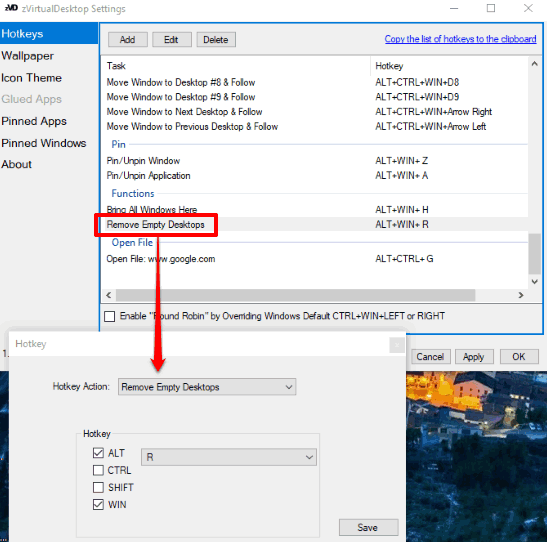The height and width of the screenshot is (542, 547).
Task: Copy the list of hotkeys to clipboard link
Action: (x=460, y=39)
